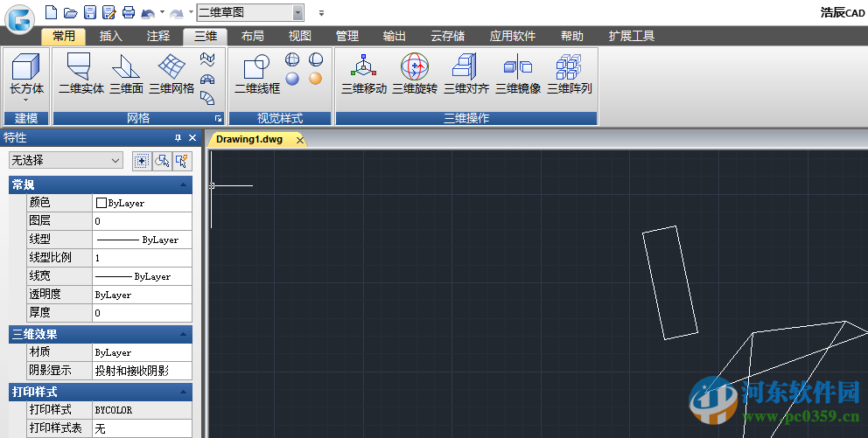Select the 三维网格 tool
Screen dimensions: 868x438
[x=171, y=73]
